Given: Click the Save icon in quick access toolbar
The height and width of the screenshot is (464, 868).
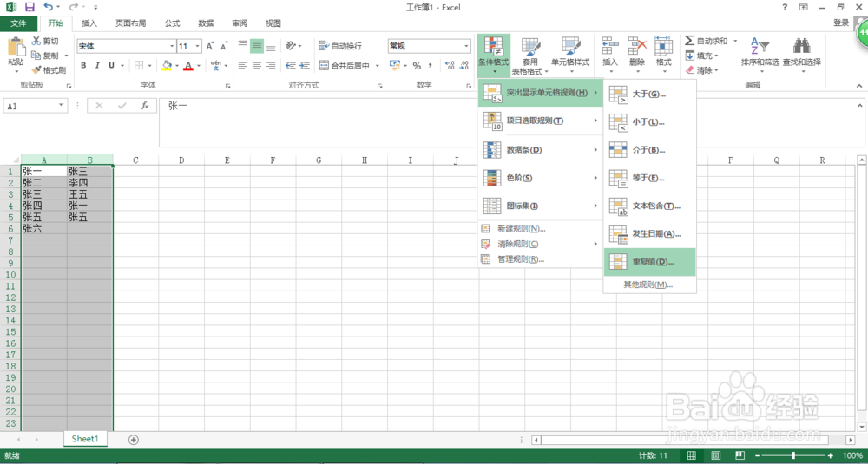Looking at the screenshot, I should 30,7.
